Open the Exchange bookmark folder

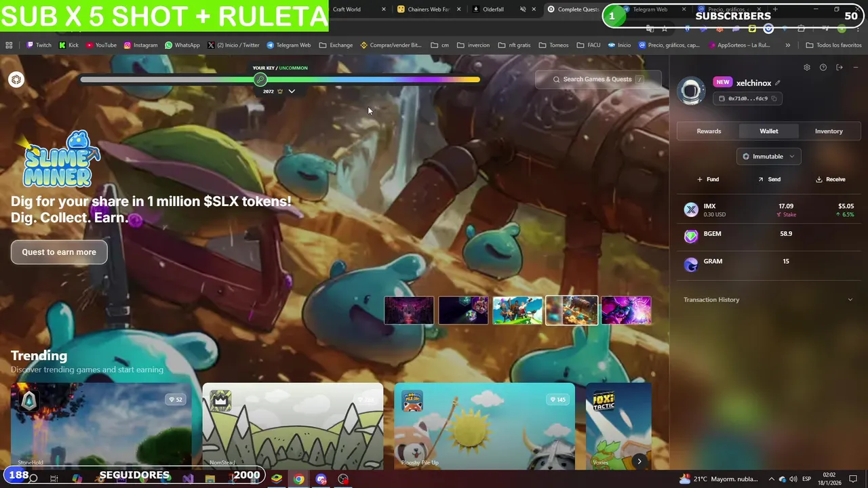(336, 45)
